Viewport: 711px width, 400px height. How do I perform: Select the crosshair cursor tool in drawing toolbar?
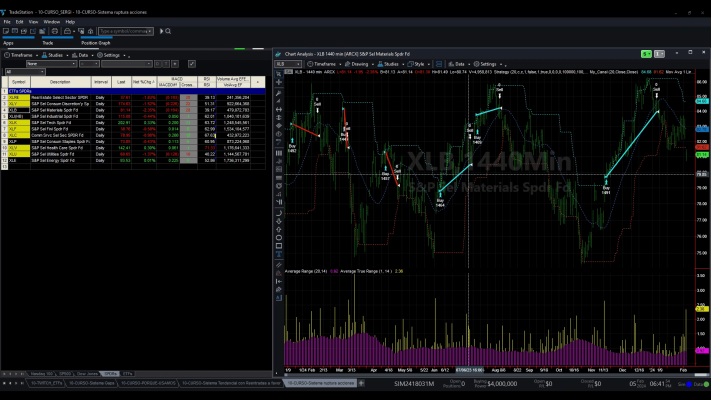point(278,83)
